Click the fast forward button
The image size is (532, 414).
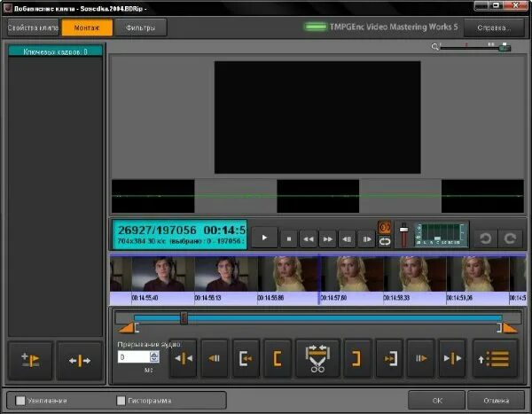pos(327,238)
